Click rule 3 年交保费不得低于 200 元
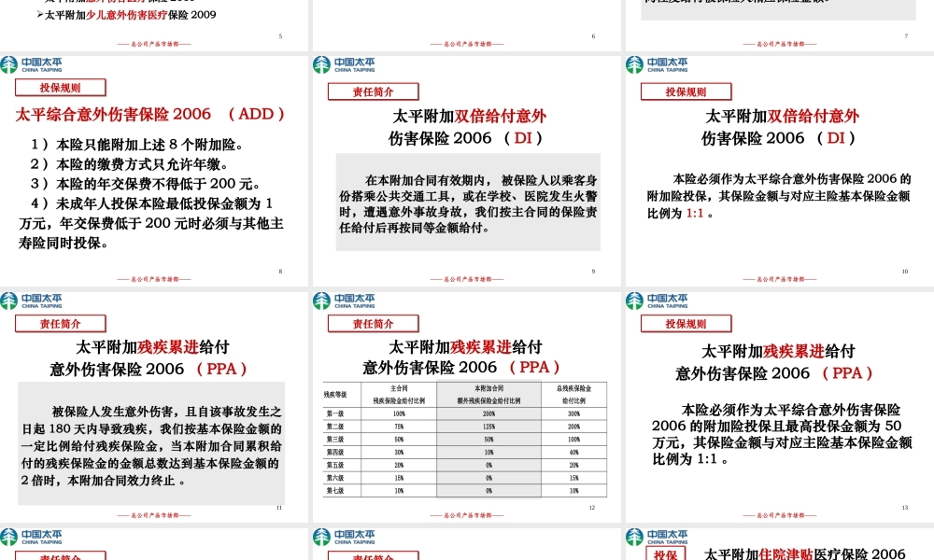Viewport: 934px width, 560px height. point(146,184)
